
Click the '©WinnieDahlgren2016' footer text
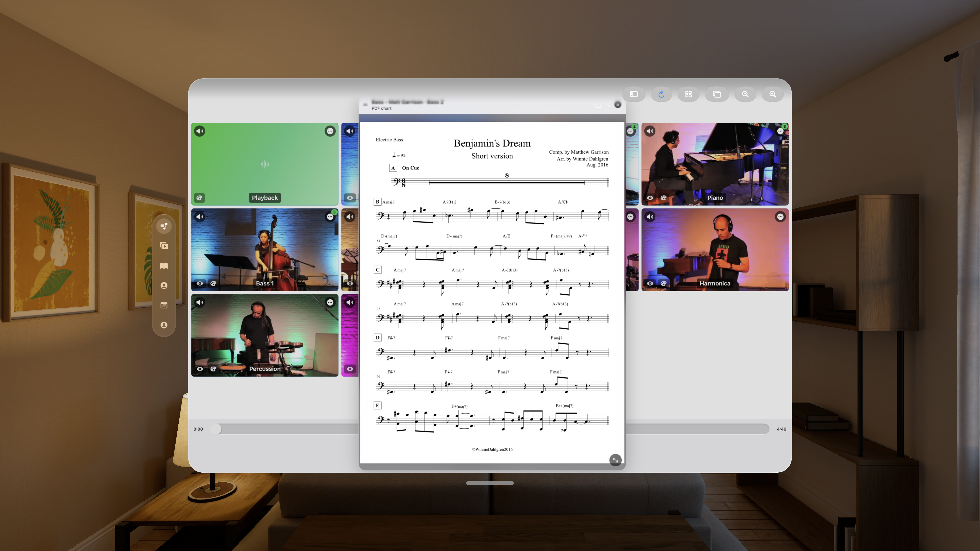point(492,449)
